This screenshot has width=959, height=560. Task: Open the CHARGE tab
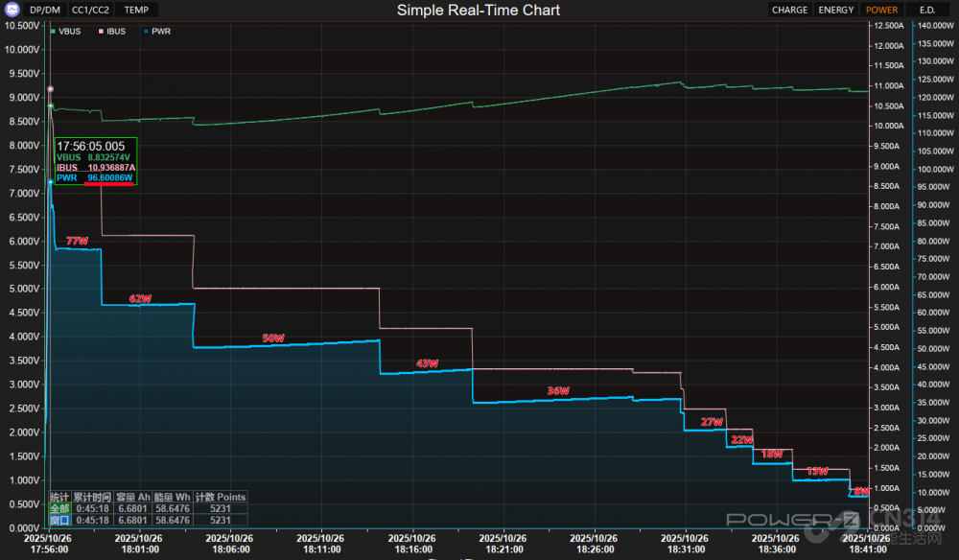pos(789,10)
